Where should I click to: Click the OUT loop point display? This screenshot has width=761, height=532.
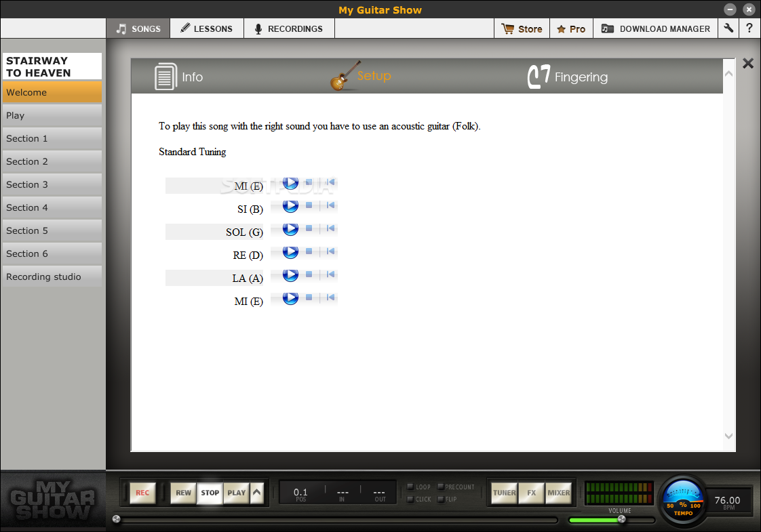pos(380,494)
